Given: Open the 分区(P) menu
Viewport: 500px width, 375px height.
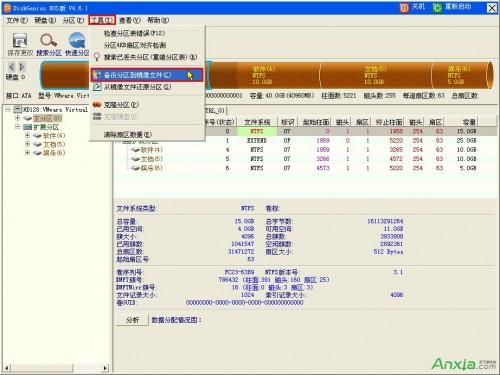Looking at the screenshot, I should tap(73, 20).
